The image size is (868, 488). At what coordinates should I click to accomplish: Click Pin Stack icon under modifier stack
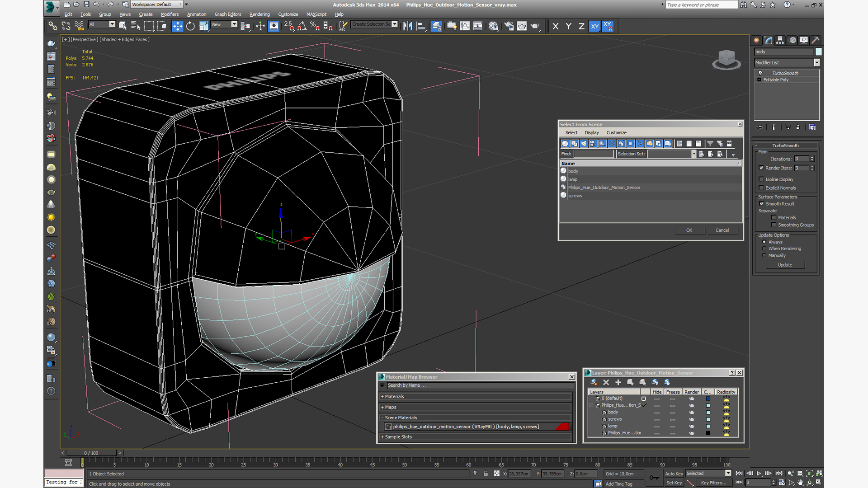click(x=760, y=127)
